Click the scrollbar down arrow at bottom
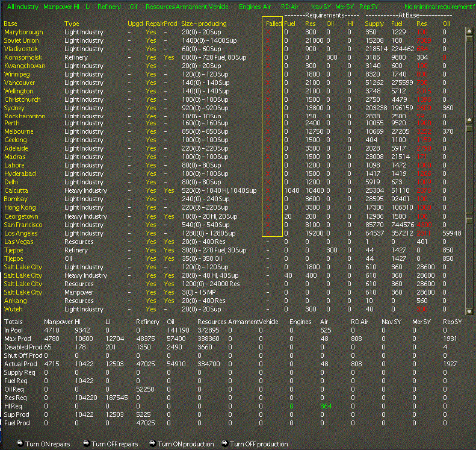The width and height of the screenshot is (476, 450). point(469,311)
